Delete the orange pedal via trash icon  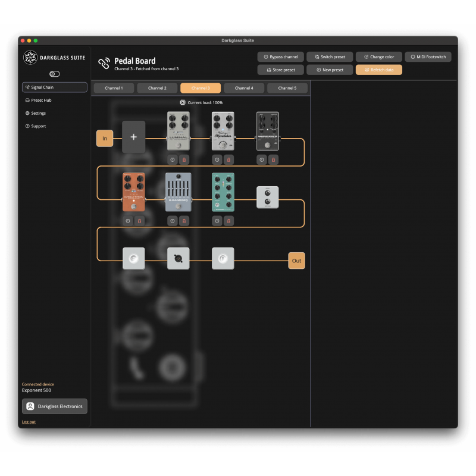click(140, 221)
